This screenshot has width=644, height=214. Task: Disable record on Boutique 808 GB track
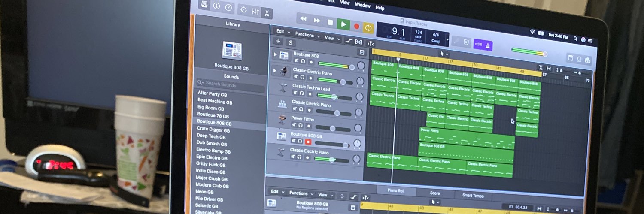click(x=308, y=142)
